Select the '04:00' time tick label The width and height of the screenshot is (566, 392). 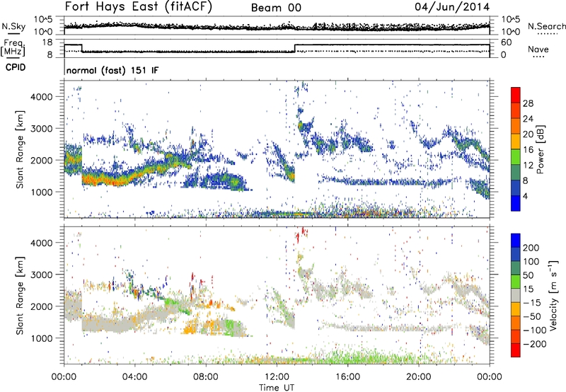134,377
